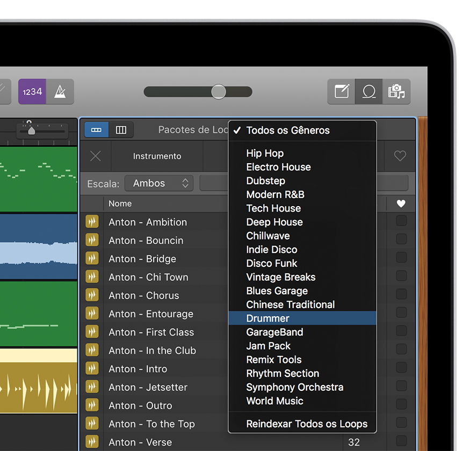Viewport: 476px width, 451px height.
Task: Switch loop browser to button view
Action: pyautogui.click(x=97, y=130)
